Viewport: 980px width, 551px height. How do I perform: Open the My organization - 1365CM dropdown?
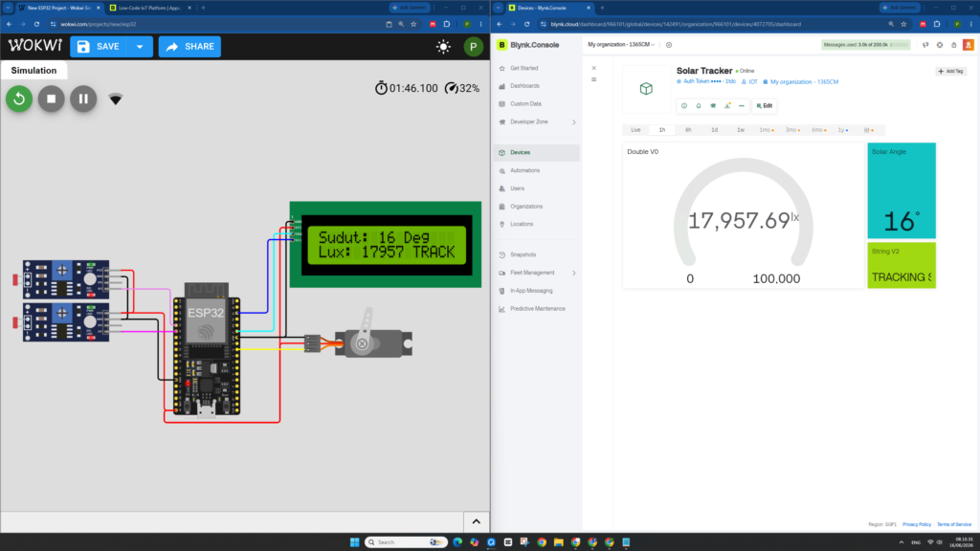[x=621, y=45]
